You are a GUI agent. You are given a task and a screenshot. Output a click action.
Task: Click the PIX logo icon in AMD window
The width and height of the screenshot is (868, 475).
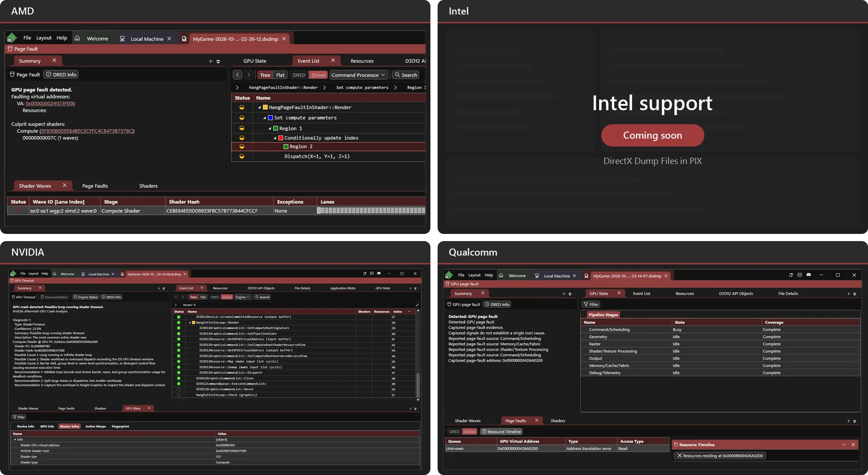click(12, 38)
